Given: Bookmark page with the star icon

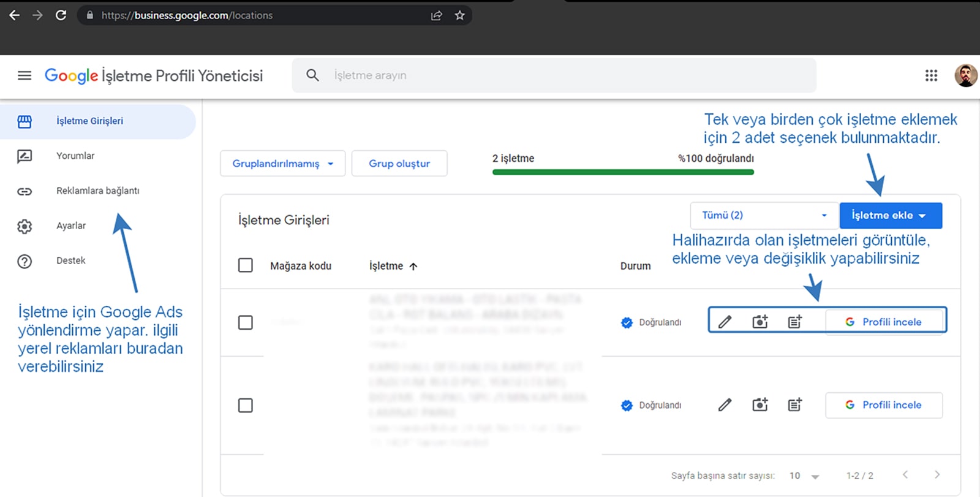Looking at the screenshot, I should pos(459,15).
